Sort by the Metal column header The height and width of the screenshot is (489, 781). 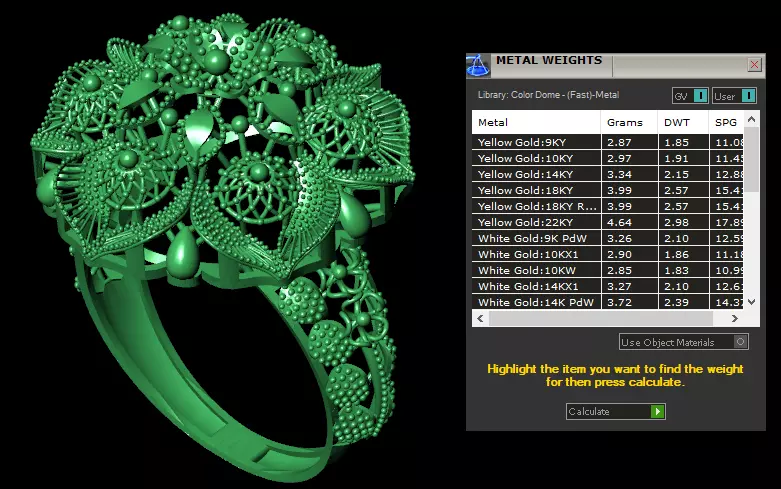click(x=536, y=122)
